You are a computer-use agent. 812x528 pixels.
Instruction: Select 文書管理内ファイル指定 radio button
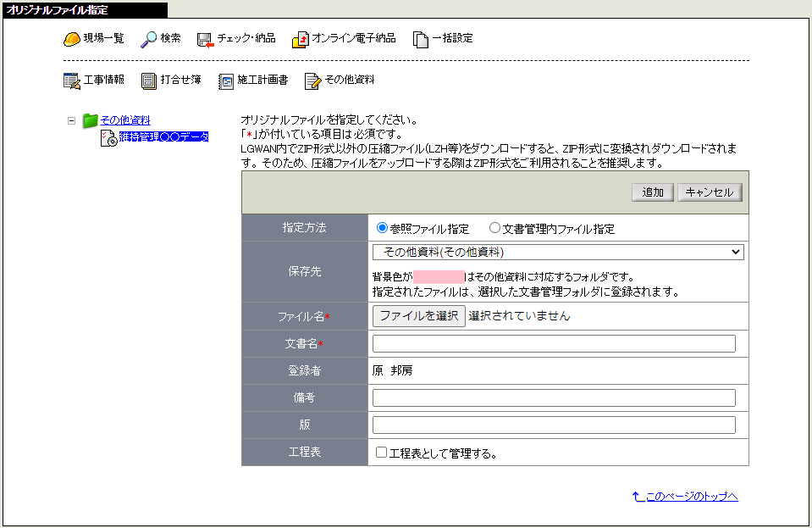click(494, 227)
